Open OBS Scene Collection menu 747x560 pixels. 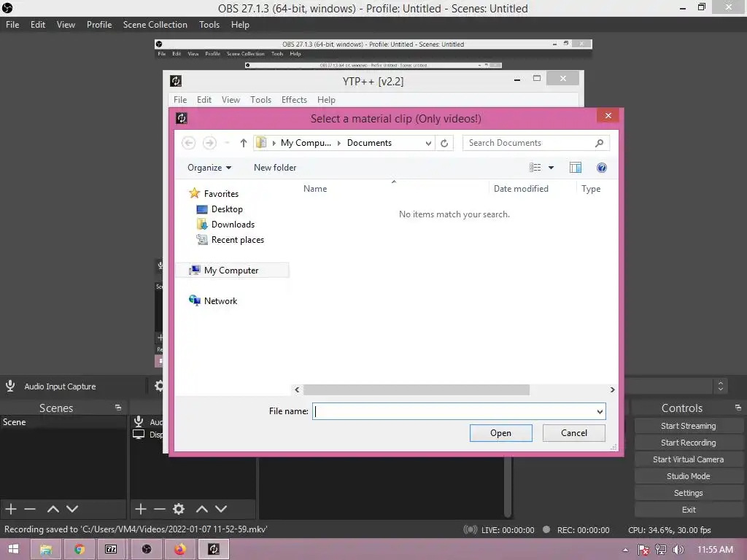tap(155, 25)
